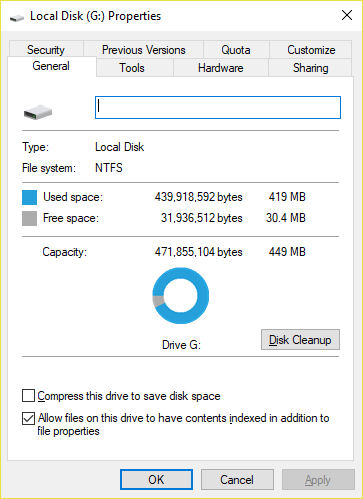Image resolution: width=363 pixels, height=499 pixels.
Task: Click the 449 MB capacity value
Action: pos(287,252)
